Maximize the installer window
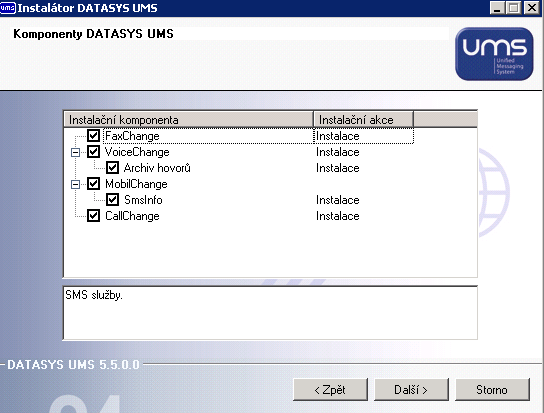Image resolution: width=544 pixels, height=413 pixels. [513, 8]
